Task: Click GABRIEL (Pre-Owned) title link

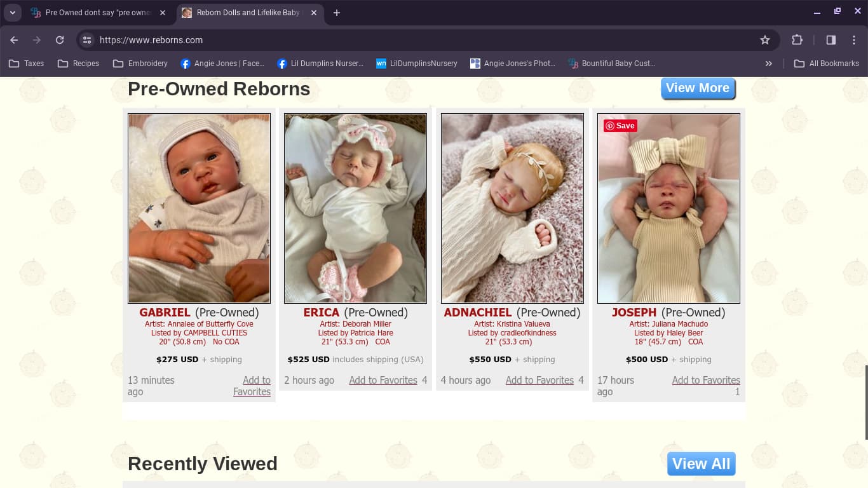Action: (199, 313)
